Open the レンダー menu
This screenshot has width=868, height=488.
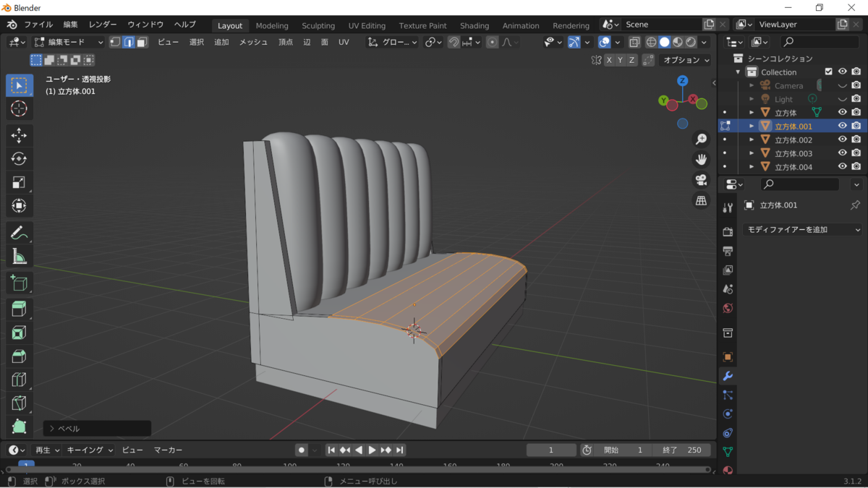pyautogui.click(x=103, y=25)
